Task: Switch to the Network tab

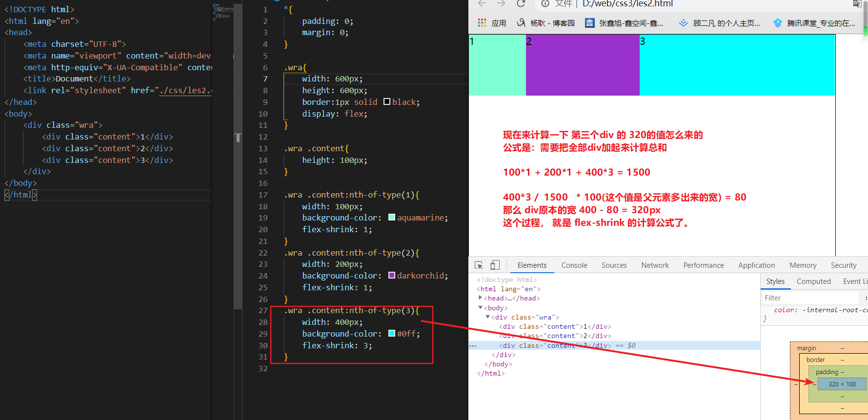Action: coord(655,265)
